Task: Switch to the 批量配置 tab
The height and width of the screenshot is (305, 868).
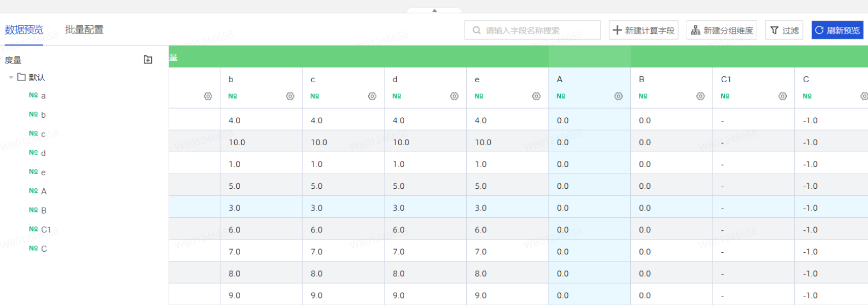Action: (84, 30)
